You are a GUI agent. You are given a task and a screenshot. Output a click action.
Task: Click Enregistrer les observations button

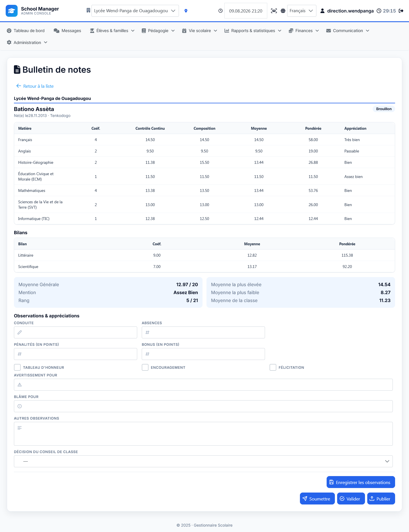pyautogui.click(x=361, y=482)
